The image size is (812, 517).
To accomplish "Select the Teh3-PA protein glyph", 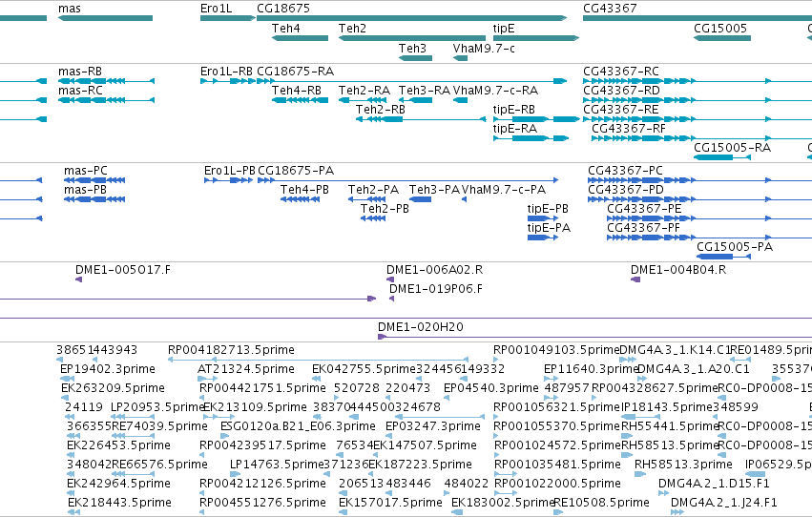I will pos(420,199).
